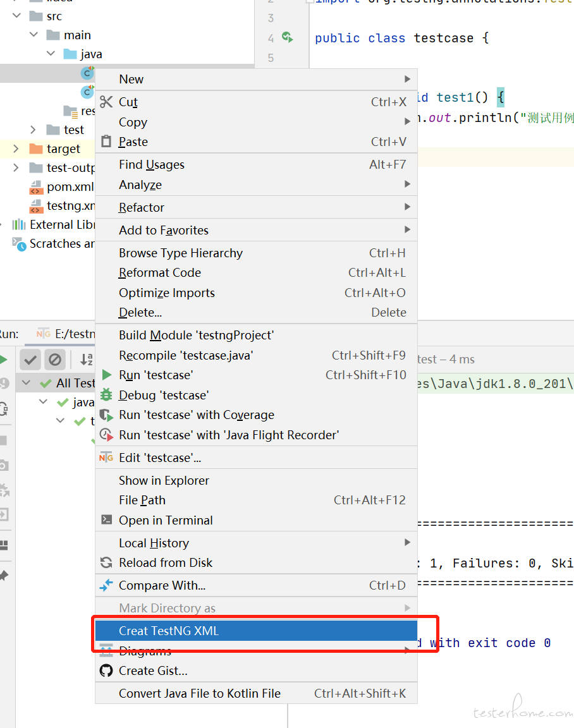574x728 pixels.
Task: Click the blue java folder icon
Action: pos(70,54)
